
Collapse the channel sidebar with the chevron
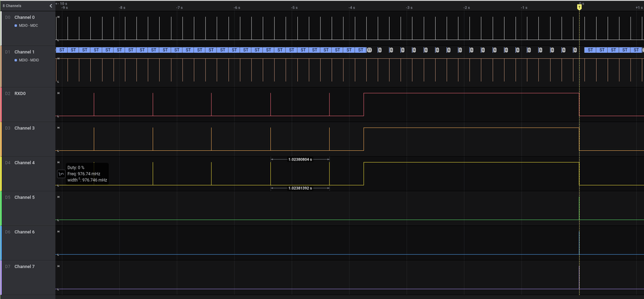[x=51, y=6]
